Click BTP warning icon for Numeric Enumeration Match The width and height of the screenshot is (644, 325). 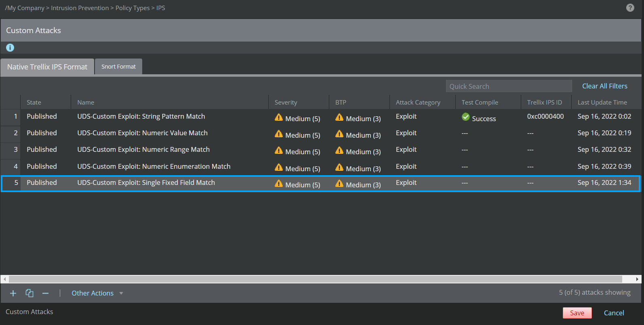[339, 167]
